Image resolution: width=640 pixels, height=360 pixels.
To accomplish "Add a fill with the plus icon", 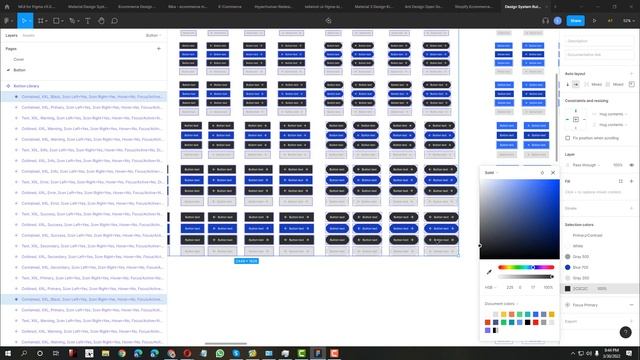I will tap(631, 181).
